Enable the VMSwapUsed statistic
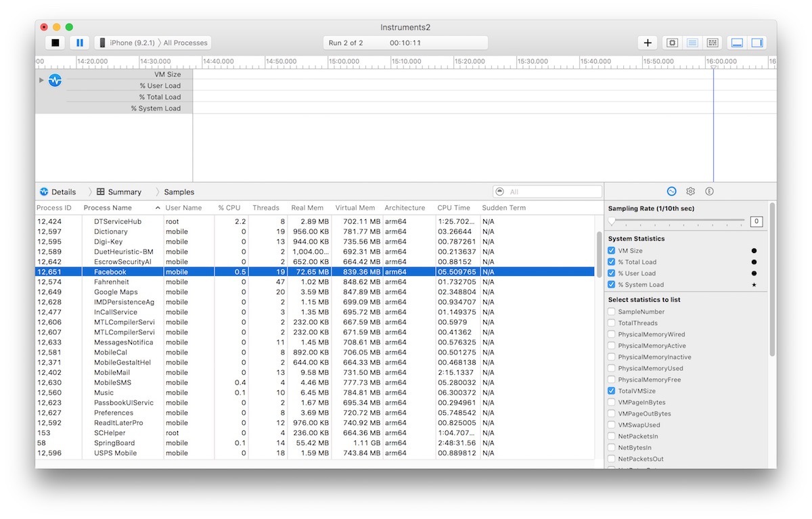This screenshot has width=812, height=519. [612, 425]
